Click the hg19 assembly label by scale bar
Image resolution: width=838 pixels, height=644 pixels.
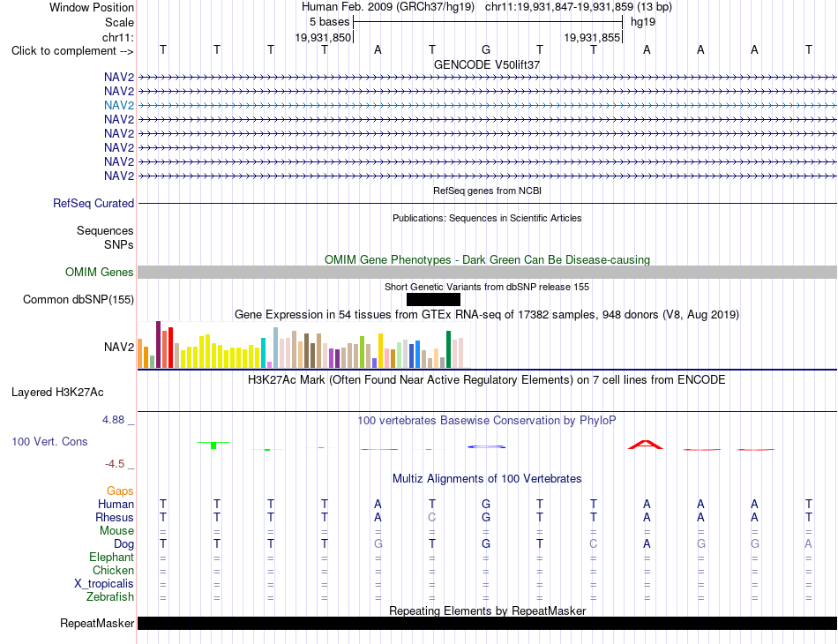[643, 22]
